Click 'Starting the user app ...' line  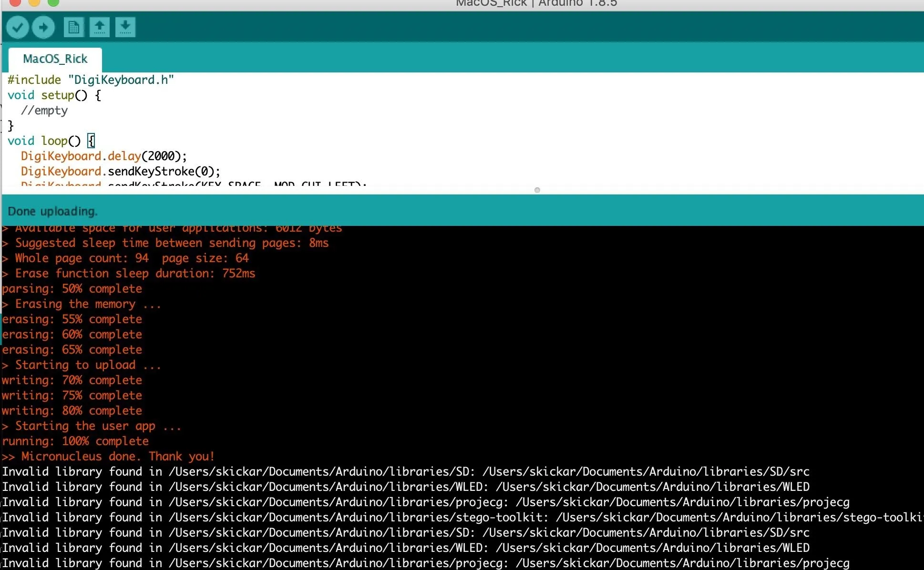pyautogui.click(x=92, y=426)
